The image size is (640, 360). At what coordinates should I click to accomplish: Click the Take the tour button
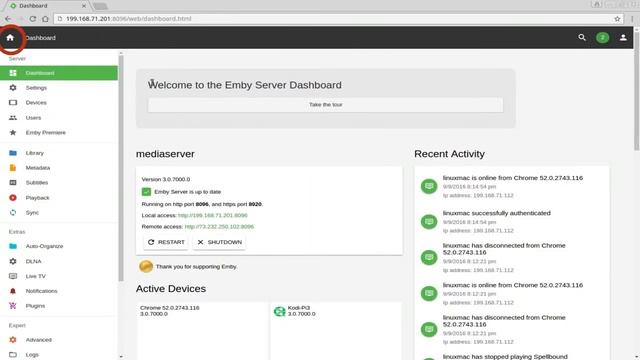(x=325, y=105)
